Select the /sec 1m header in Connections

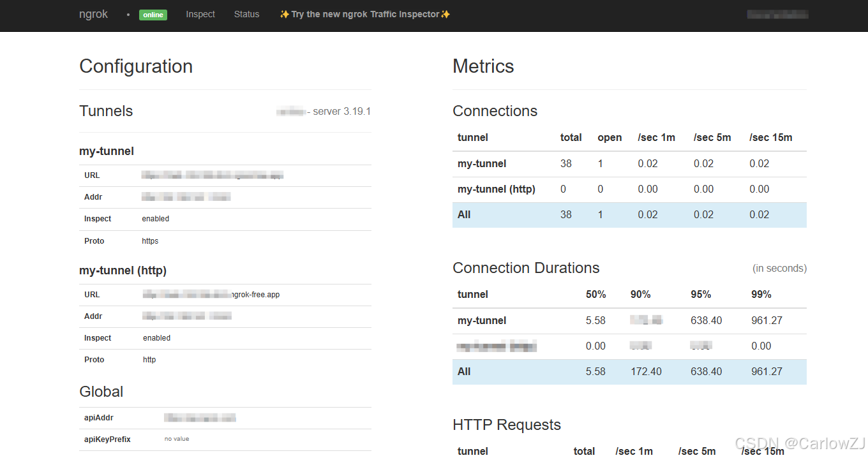[656, 138]
